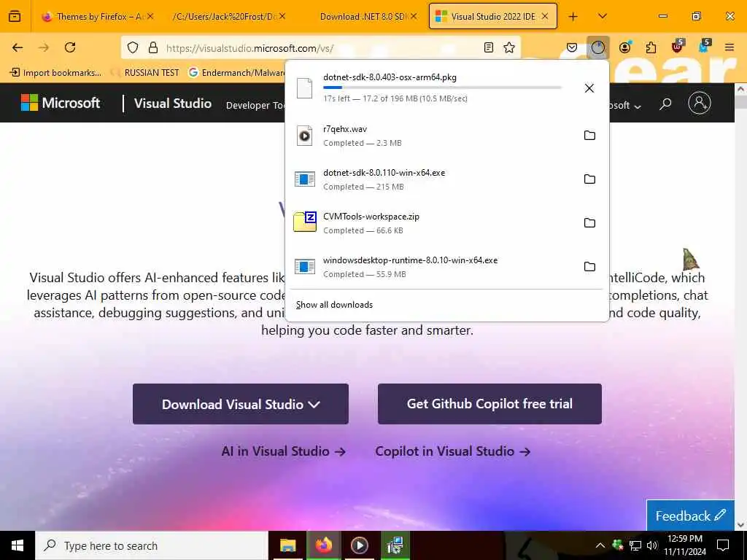The width and height of the screenshot is (747, 560).
Task: Switch to Download .NET 8.0 SDK tab
Action: pyautogui.click(x=363, y=16)
